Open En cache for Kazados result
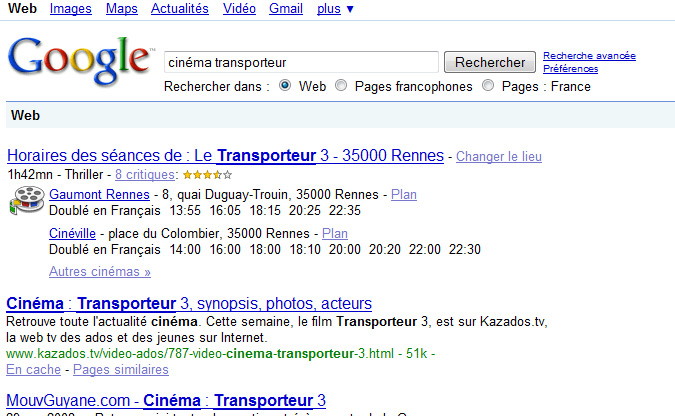 (x=32, y=369)
